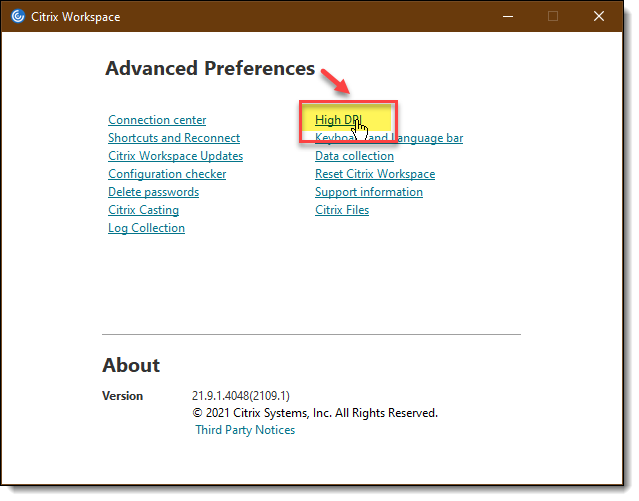Open the High DPI settings link
Screen dimensions: 639x501
[x=338, y=120]
